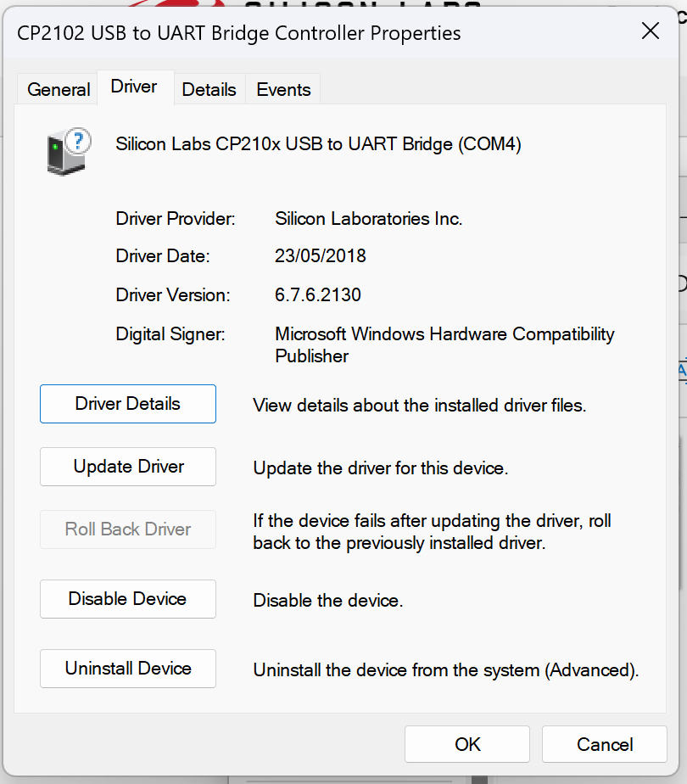
Task: Click the Uninstall Device button
Action: pyautogui.click(x=128, y=669)
